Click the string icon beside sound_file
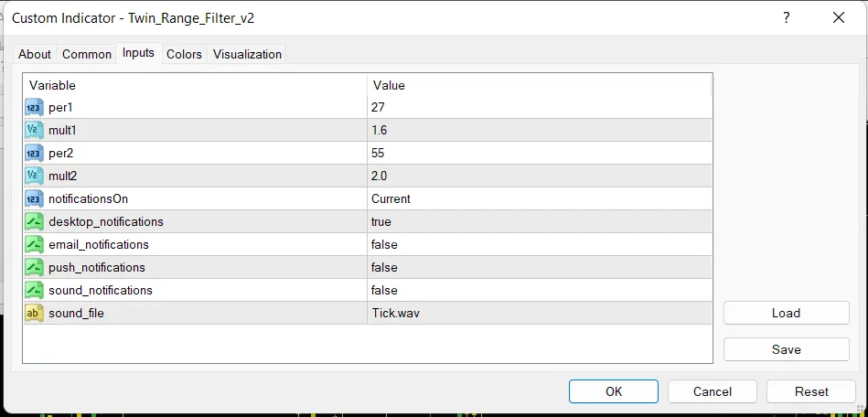 coord(35,314)
